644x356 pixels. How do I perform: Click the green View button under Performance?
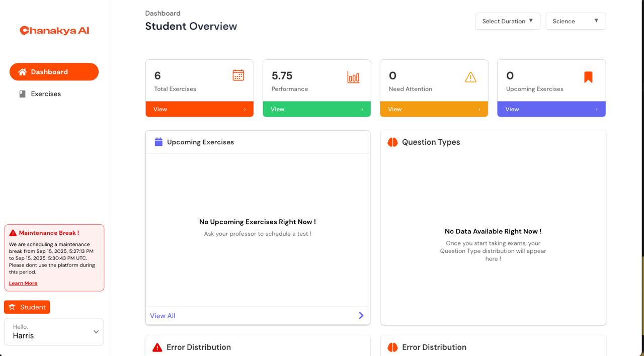point(317,109)
